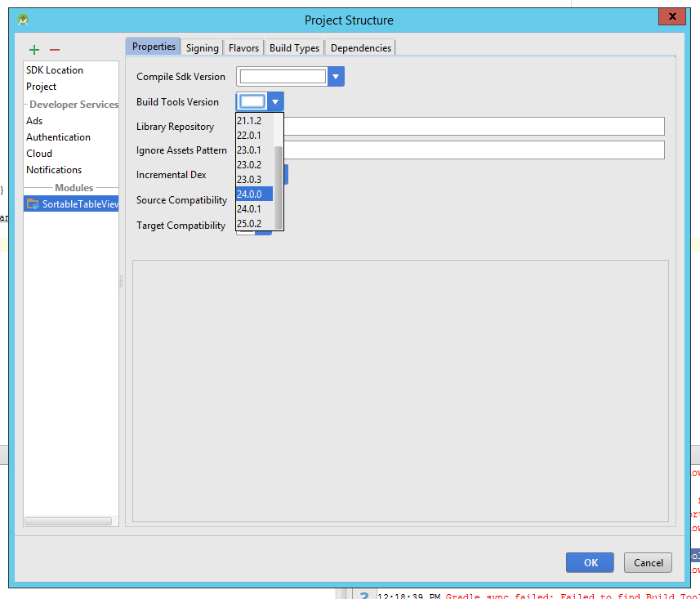Click the green plus add module icon
Viewport: 700px width, 599px height.
34,50
